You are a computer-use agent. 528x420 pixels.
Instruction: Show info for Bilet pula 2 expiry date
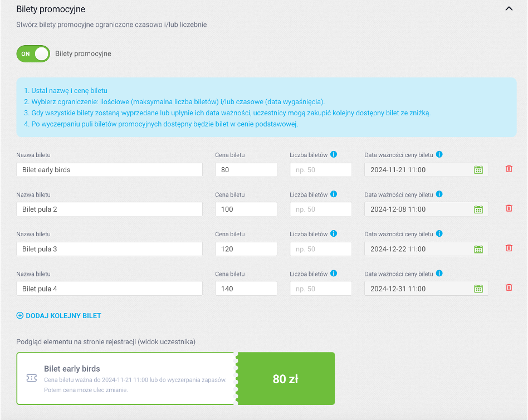coord(439,194)
